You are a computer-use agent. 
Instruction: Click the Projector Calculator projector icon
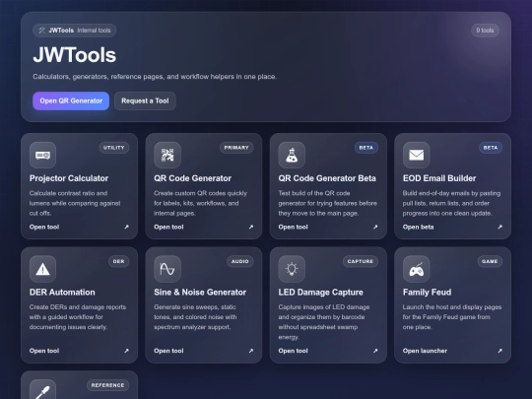tap(42, 155)
